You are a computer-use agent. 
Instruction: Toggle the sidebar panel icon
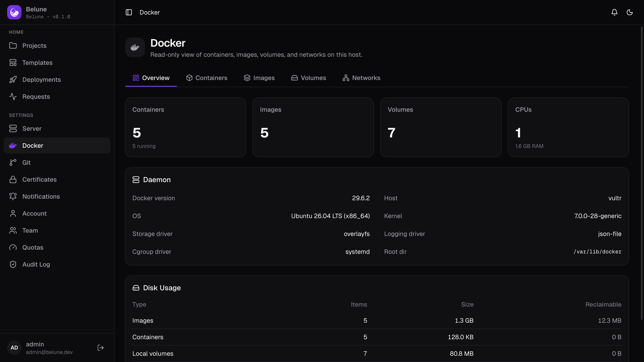point(129,12)
